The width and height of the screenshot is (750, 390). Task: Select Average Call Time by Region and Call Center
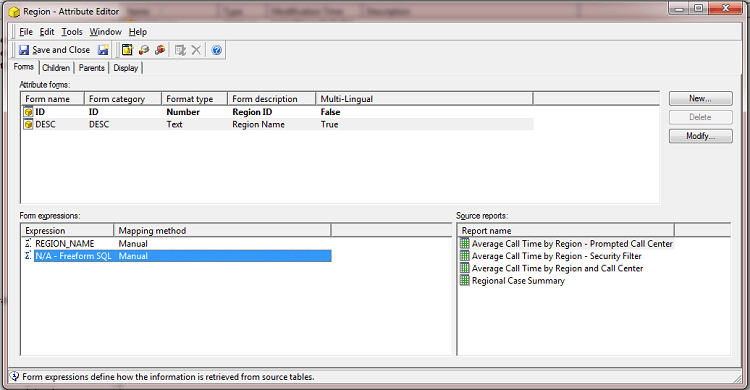pyautogui.click(x=557, y=268)
